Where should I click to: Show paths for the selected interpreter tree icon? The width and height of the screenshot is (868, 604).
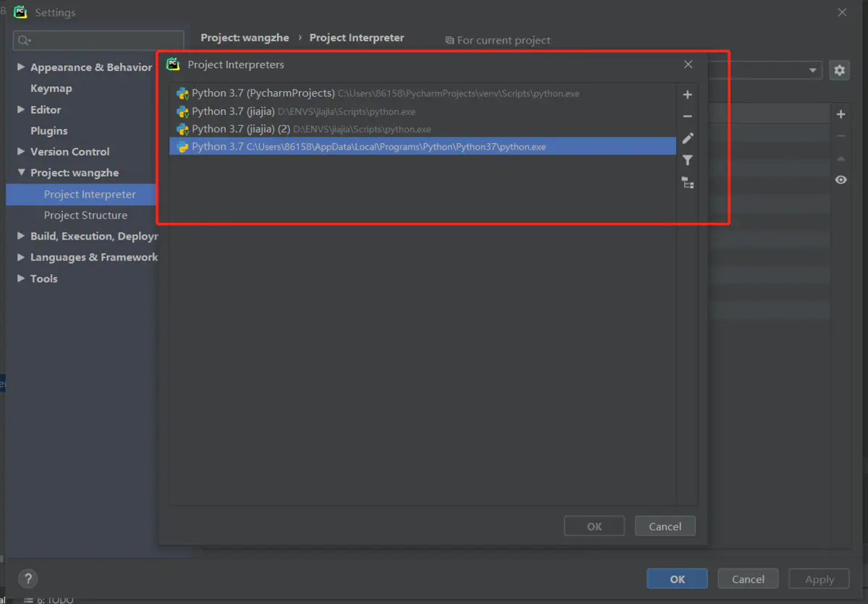pos(687,183)
